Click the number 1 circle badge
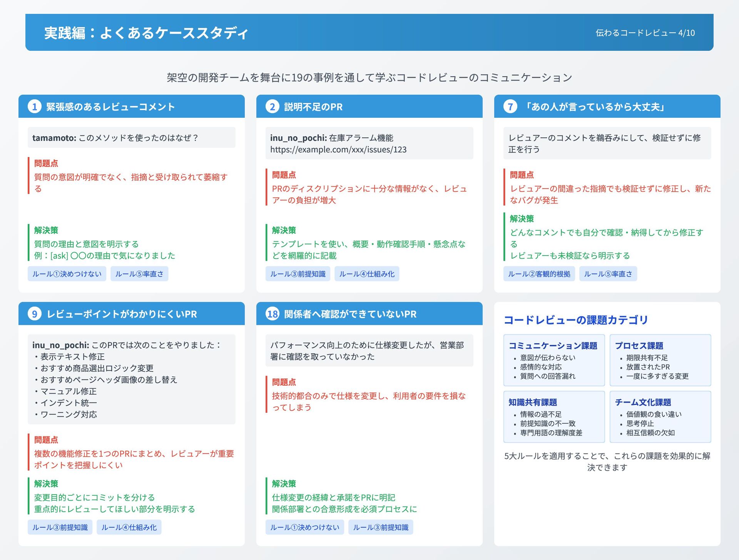The image size is (739, 560). point(35,107)
